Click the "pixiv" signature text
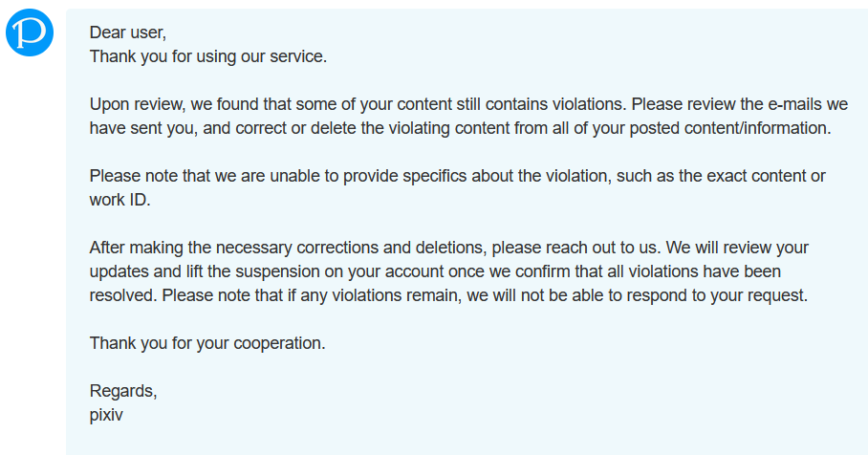 [107, 414]
